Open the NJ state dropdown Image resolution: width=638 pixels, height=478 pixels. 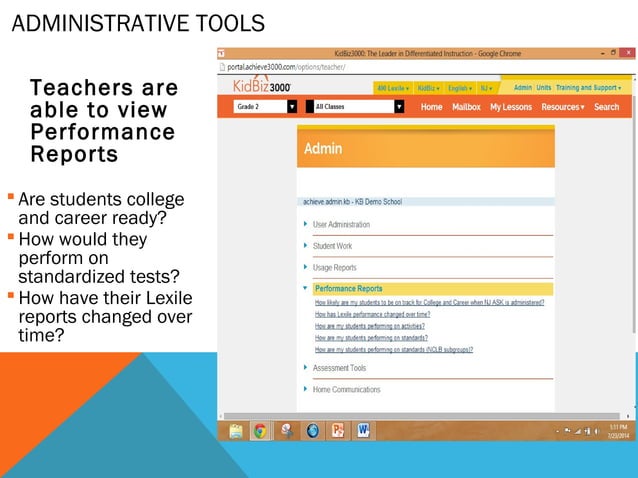(486, 88)
